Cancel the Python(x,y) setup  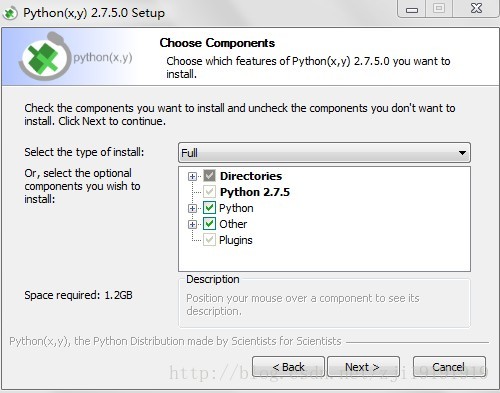click(449, 367)
